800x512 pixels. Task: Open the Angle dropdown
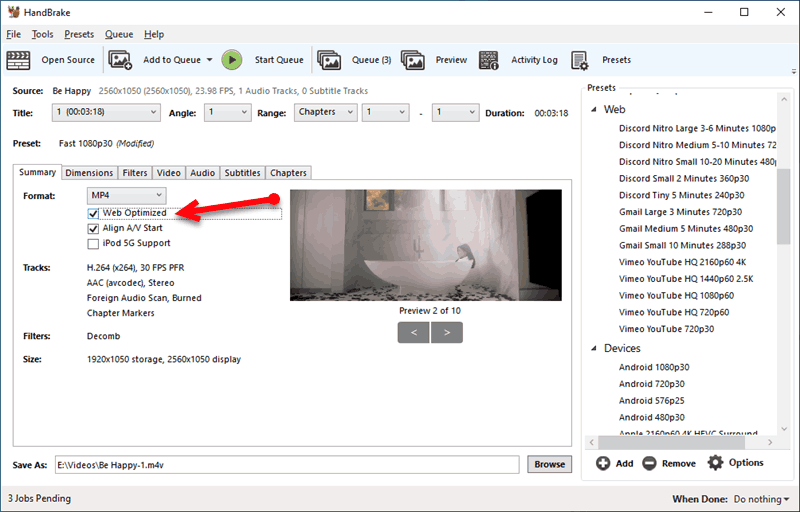228,112
